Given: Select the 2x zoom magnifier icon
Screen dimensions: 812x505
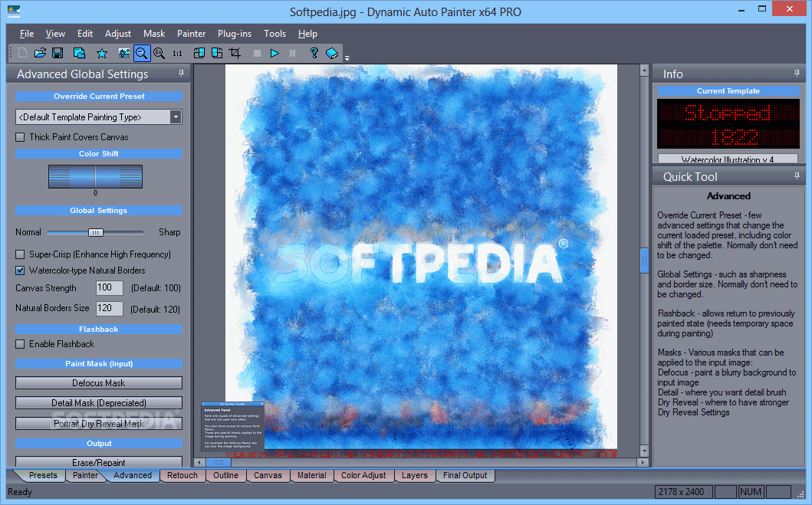Looking at the screenshot, I should coord(159,53).
